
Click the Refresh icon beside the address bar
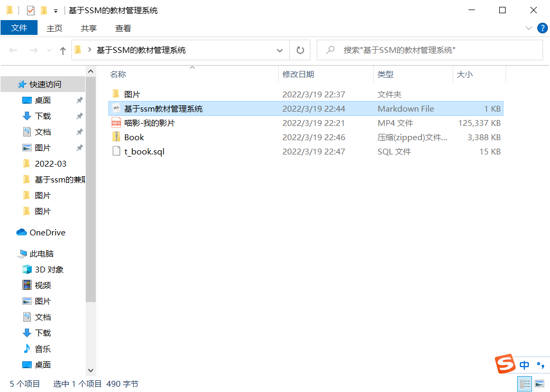pos(300,50)
